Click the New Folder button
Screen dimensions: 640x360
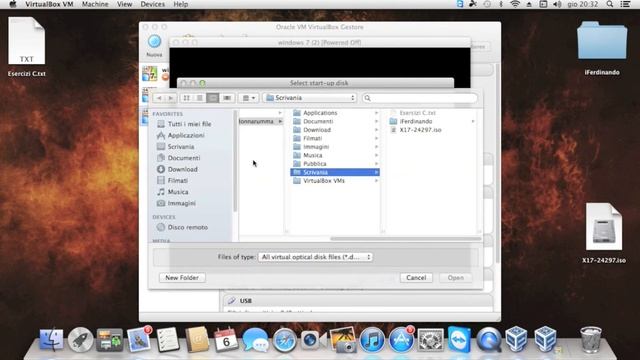(182, 278)
